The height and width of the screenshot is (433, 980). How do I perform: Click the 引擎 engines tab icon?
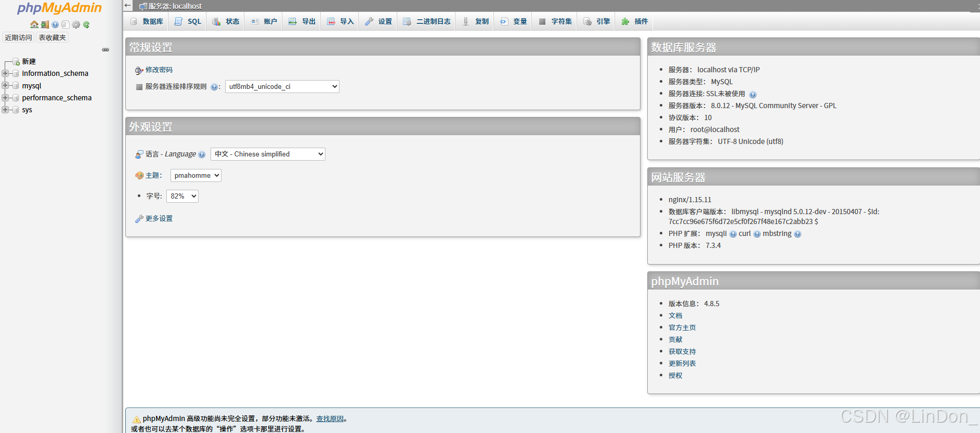[x=587, y=21]
